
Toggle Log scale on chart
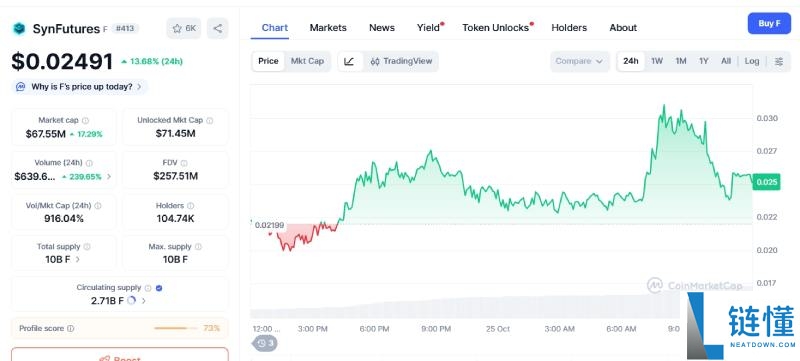[x=752, y=61]
